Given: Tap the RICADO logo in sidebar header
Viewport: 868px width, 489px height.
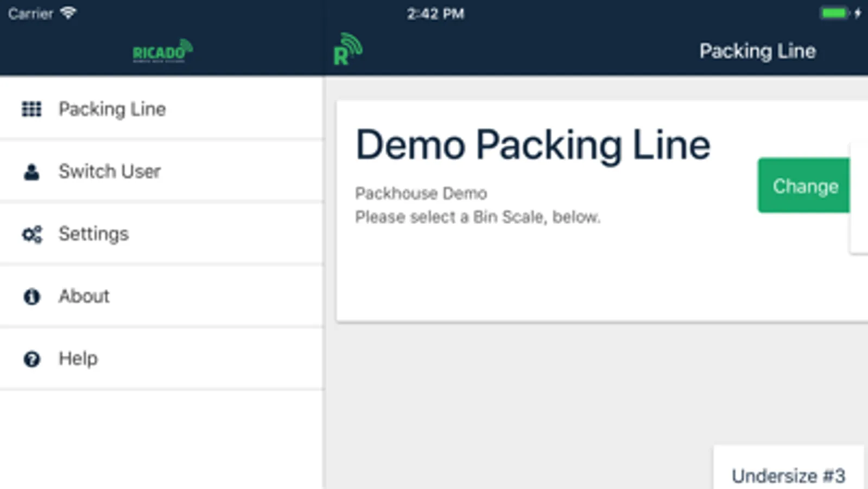Looking at the screenshot, I should [x=162, y=52].
